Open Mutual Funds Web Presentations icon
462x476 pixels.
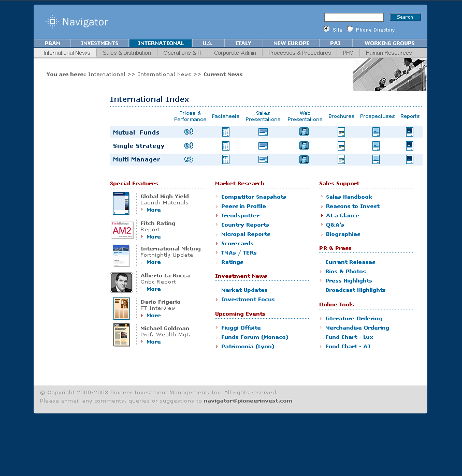[x=304, y=132]
